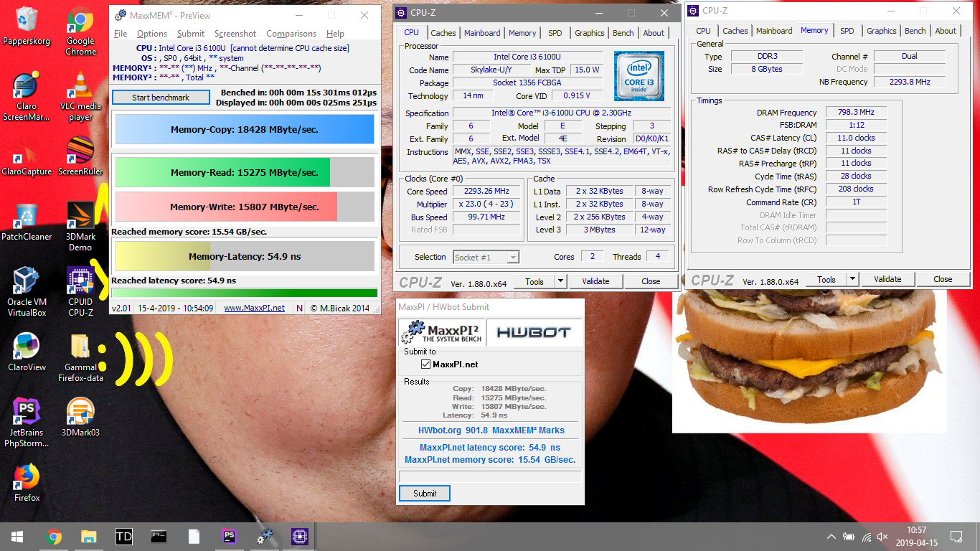Click the Intel Core i3 logo in CPU-Z

[x=639, y=76]
